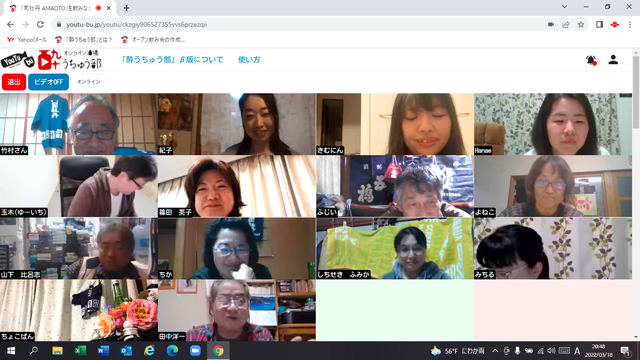Go back with browser back arrow
Image resolution: width=640 pixels, height=360 pixels.
(10, 24)
